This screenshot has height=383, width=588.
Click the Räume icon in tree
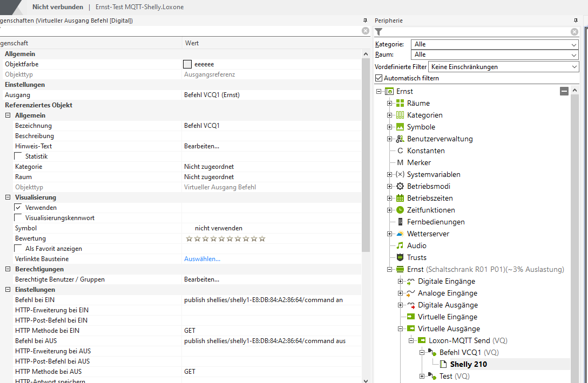point(400,103)
